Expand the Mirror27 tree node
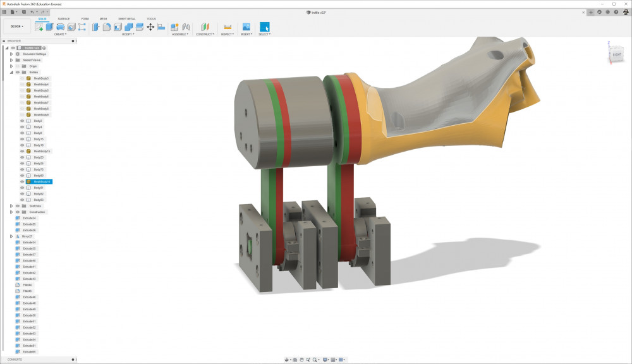632x364 pixels. (11, 236)
